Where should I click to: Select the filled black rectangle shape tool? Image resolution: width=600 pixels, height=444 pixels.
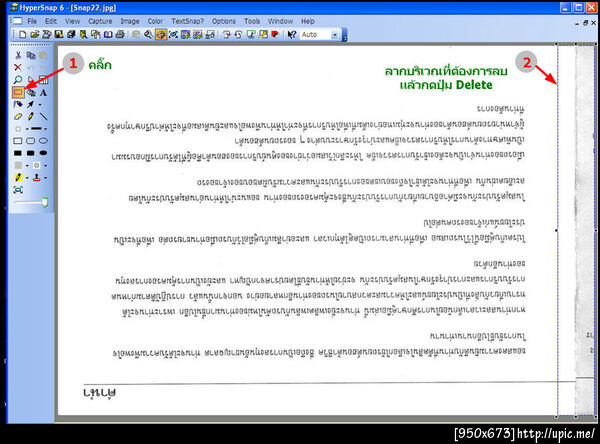(x=18, y=153)
